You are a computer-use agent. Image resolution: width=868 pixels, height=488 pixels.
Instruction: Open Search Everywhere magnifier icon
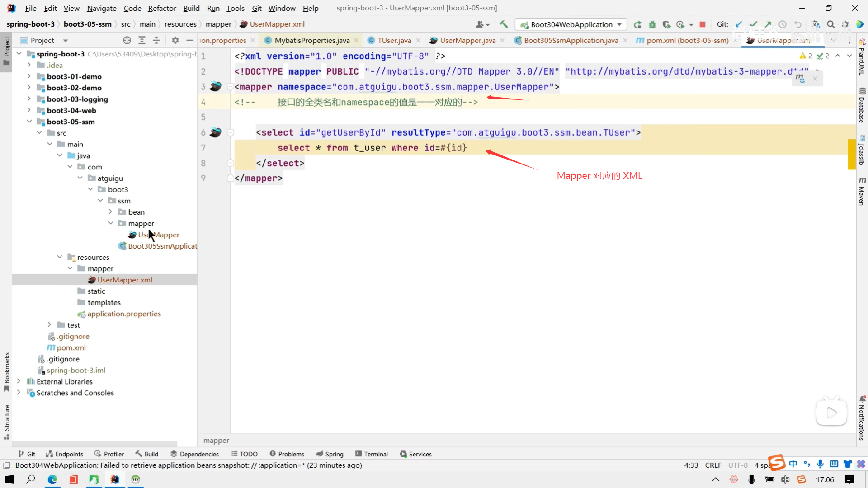pos(831,24)
